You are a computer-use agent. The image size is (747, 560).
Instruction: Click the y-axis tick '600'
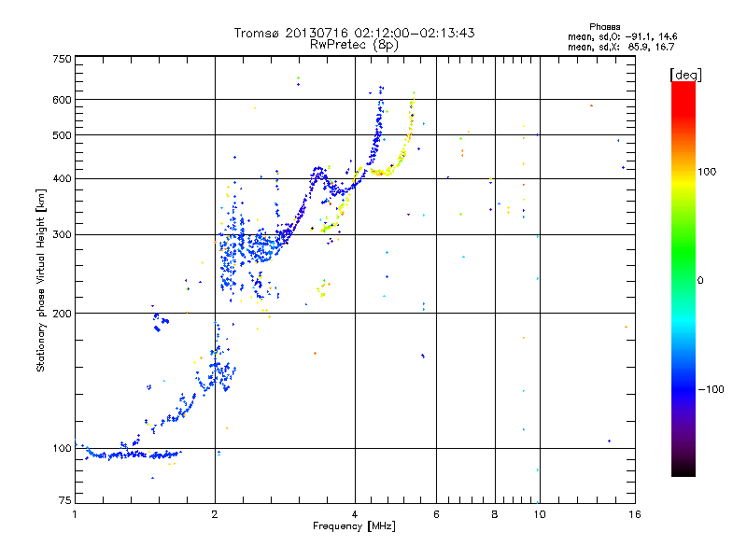[x=62, y=100]
